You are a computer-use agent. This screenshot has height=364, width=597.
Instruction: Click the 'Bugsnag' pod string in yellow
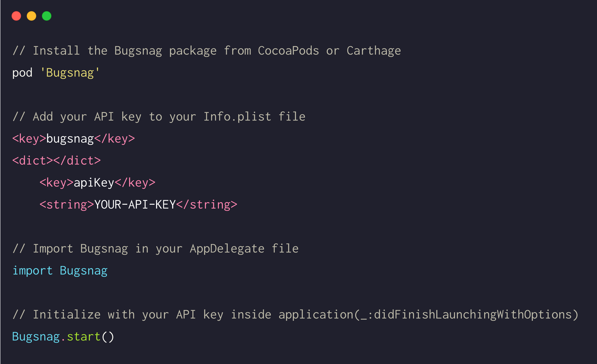[x=70, y=73]
